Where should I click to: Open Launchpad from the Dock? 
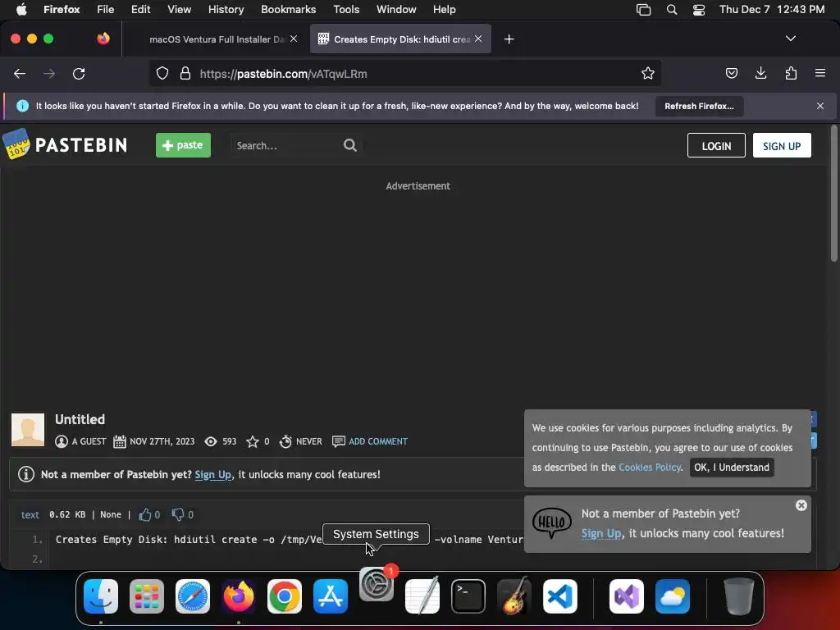[x=147, y=596]
